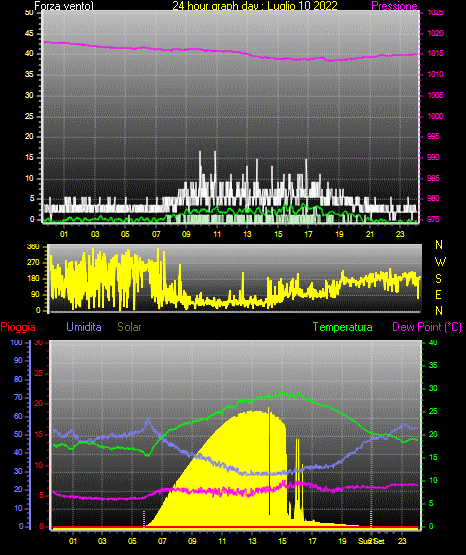Click the Solar legend label
Image resolution: width=466 pixels, height=555 pixels.
point(129,327)
